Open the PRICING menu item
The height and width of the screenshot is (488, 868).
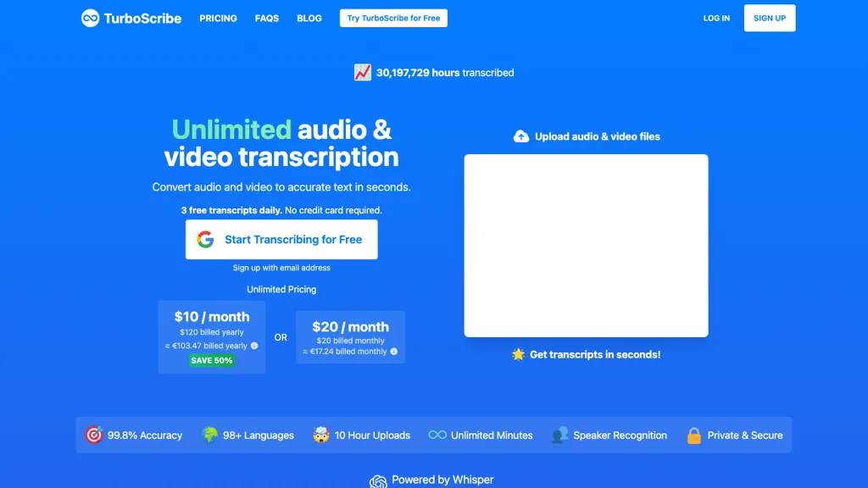(x=218, y=18)
